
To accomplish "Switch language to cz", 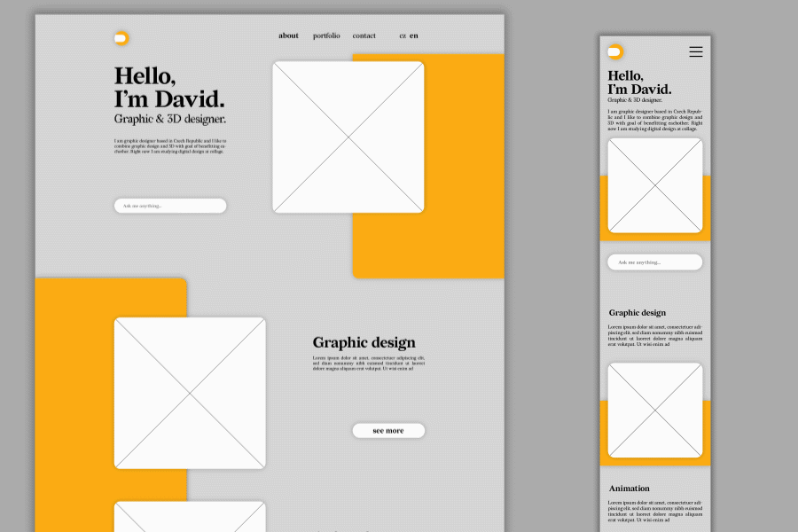I will coord(403,36).
